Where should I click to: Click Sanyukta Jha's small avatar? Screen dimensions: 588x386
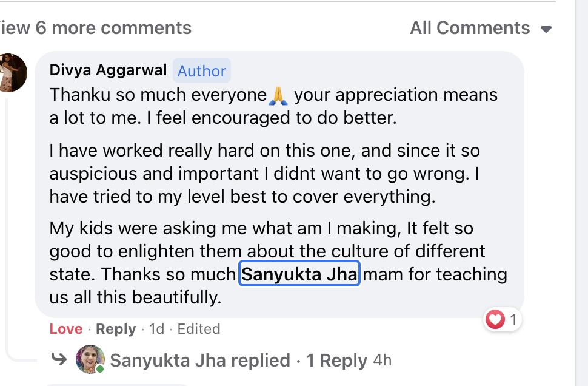click(90, 360)
